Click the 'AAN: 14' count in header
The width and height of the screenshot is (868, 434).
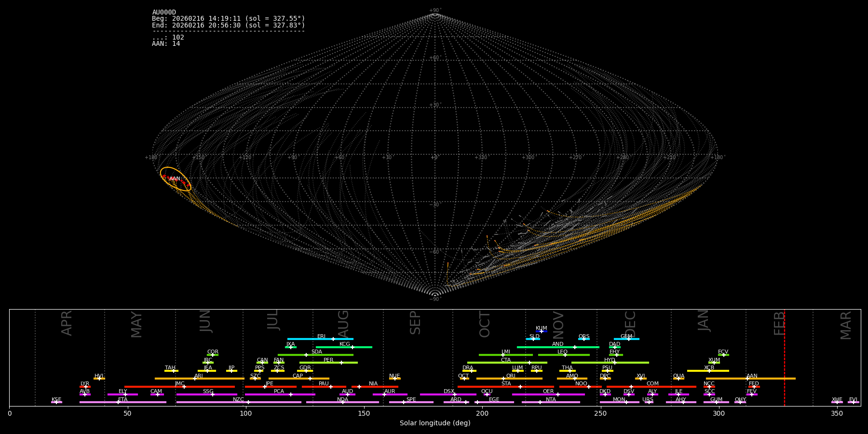coord(166,43)
